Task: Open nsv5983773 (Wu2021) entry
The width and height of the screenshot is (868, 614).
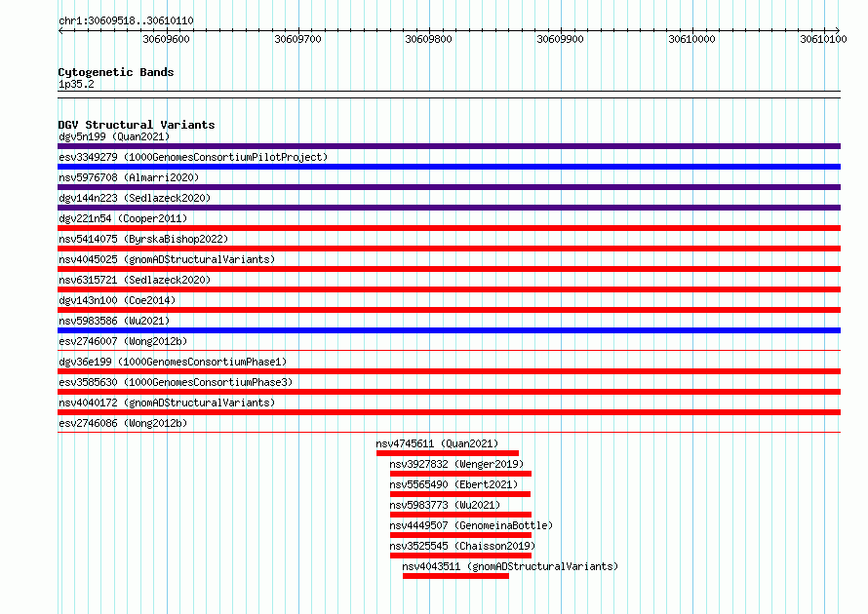Action: tap(445, 505)
